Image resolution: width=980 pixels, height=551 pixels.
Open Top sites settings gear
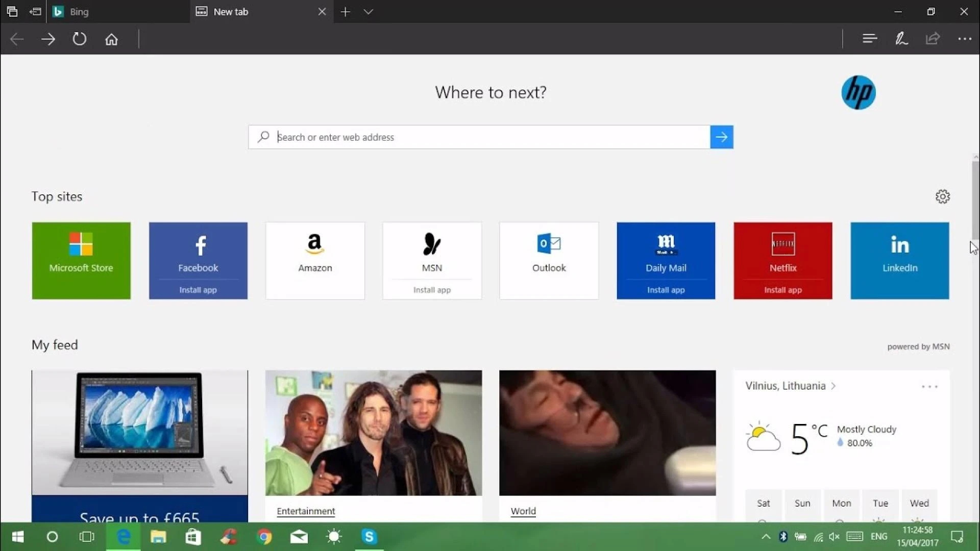click(x=942, y=196)
